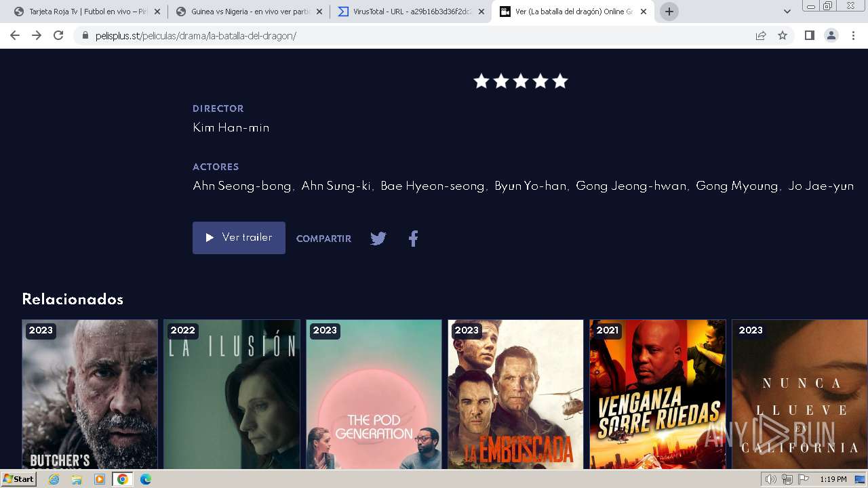Go forward one page in browser
868x488 pixels.
tap(37, 36)
